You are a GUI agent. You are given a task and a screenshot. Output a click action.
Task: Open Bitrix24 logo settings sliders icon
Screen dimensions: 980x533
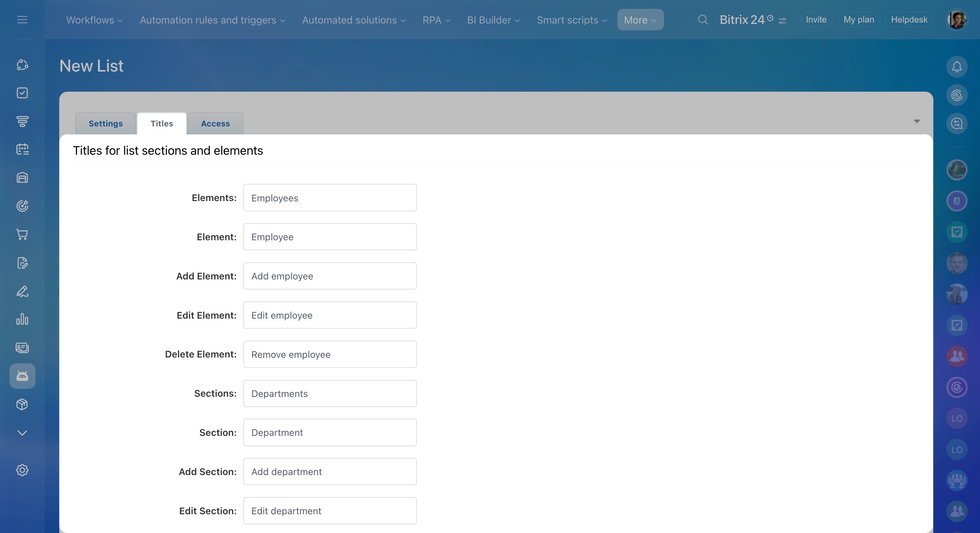click(x=782, y=21)
